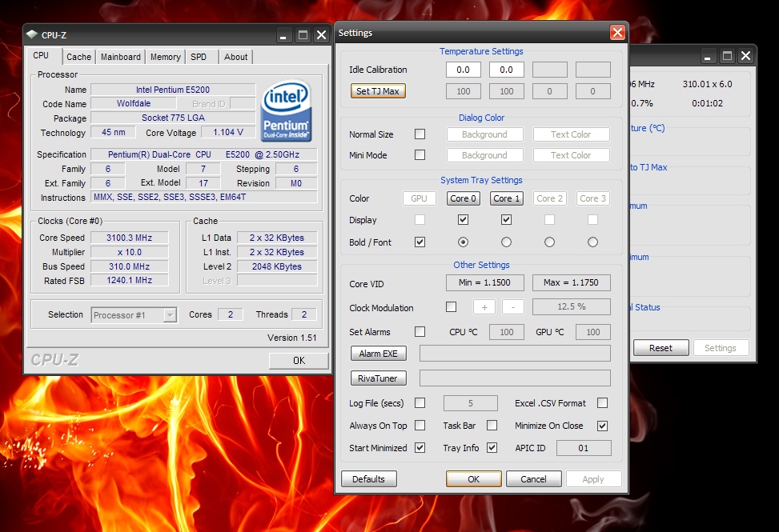The width and height of the screenshot is (779, 532).
Task: Select the Core 3 font radio button
Action: click(x=592, y=242)
